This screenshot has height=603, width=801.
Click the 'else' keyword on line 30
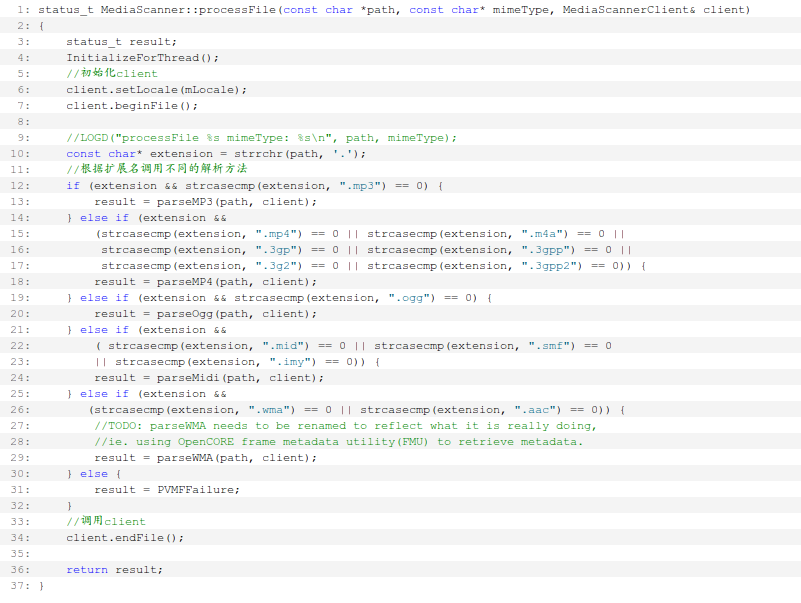[94, 474]
